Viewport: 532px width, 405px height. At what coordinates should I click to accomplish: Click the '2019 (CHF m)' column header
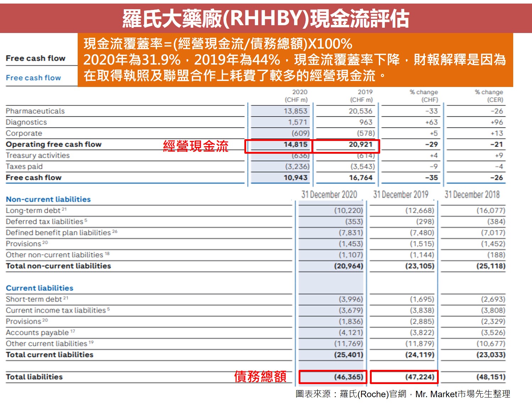(362, 96)
